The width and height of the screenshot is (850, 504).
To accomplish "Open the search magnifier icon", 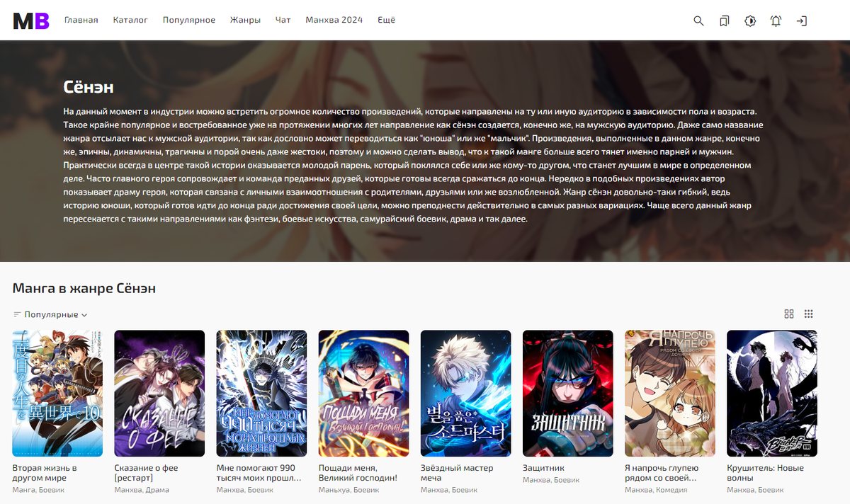I will tap(698, 21).
